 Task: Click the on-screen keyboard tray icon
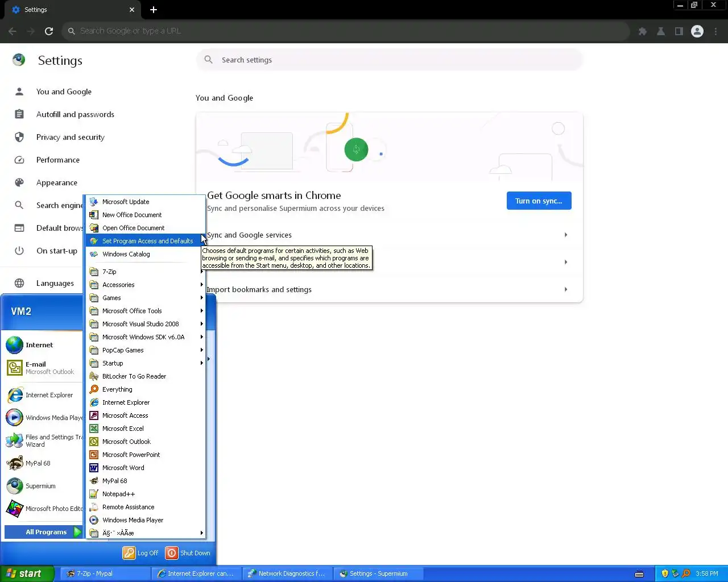639,573
